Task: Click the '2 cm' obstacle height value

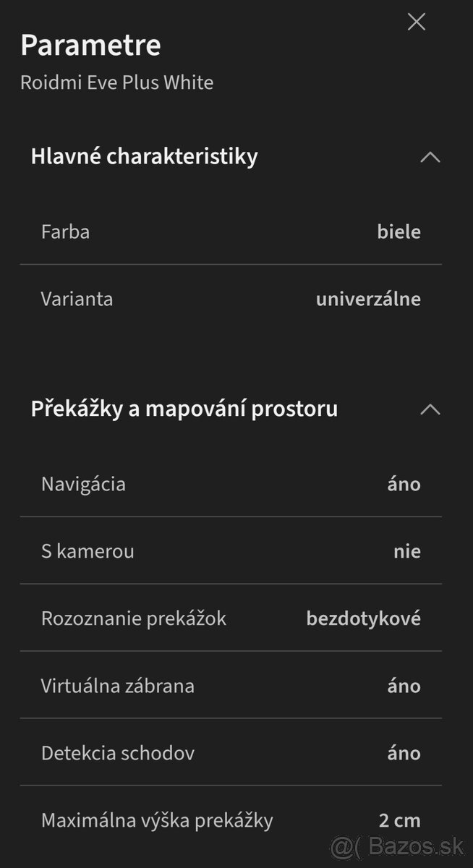Action: (399, 820)
